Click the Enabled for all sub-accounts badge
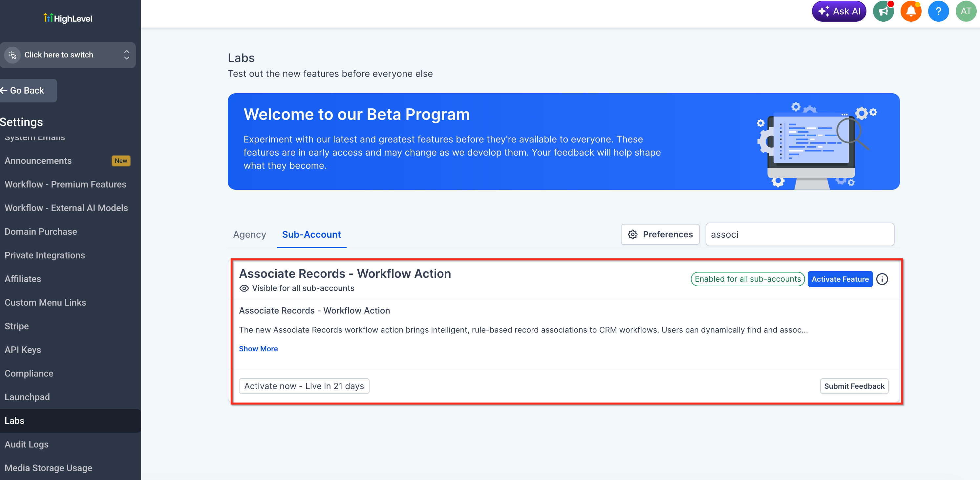 (x=748, y=279)
